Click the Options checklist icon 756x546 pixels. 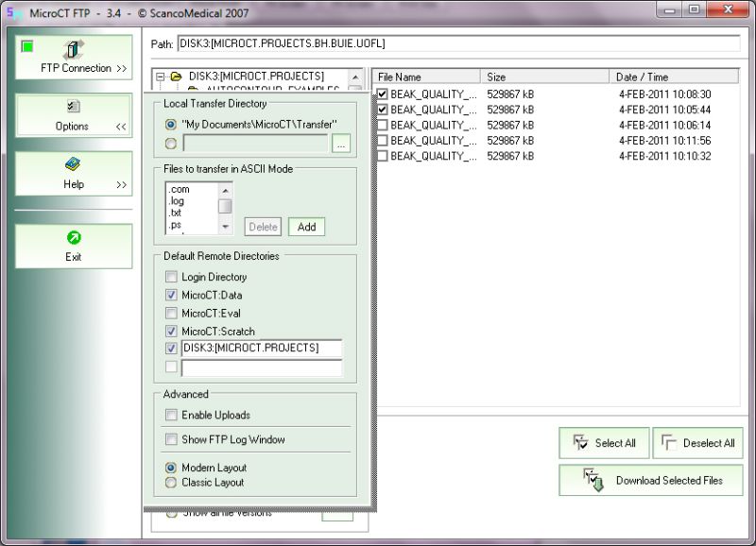[x=74, y=106]
